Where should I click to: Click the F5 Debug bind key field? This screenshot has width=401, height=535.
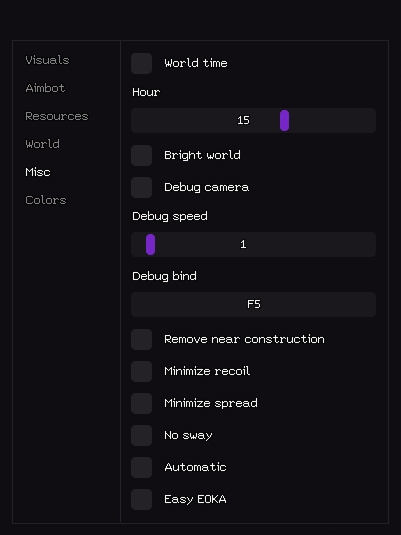(x=254, y=304)
